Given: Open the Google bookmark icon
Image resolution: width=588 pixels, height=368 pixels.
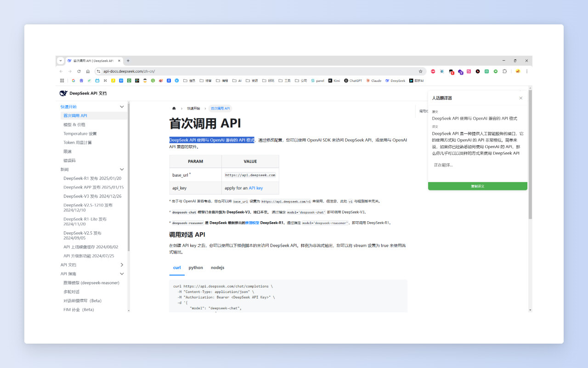Looking at the screenshot, I should (73, 80).
